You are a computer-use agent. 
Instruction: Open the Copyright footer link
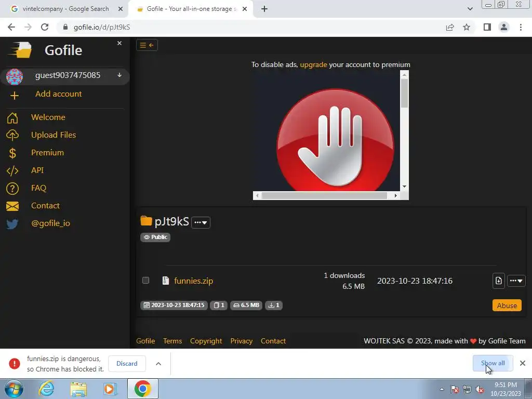[x=206, y=341]
